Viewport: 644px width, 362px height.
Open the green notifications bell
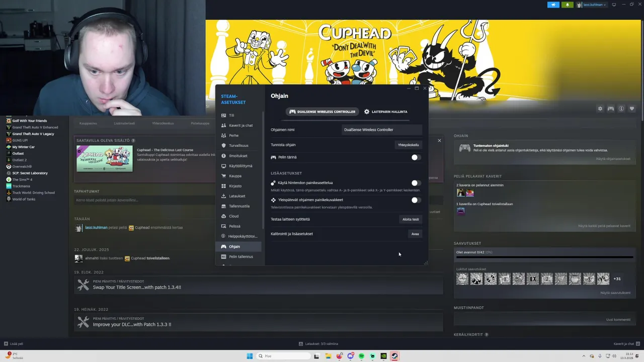(568, 5)
